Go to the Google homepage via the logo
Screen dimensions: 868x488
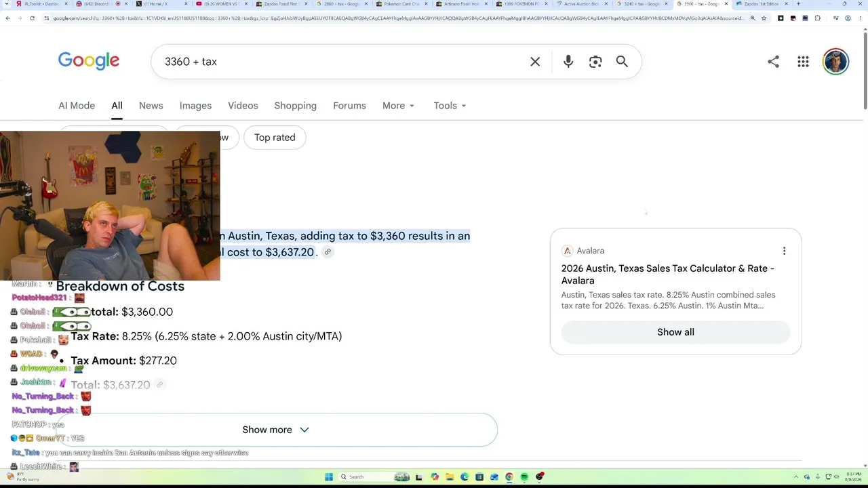[x=89, y=61]
